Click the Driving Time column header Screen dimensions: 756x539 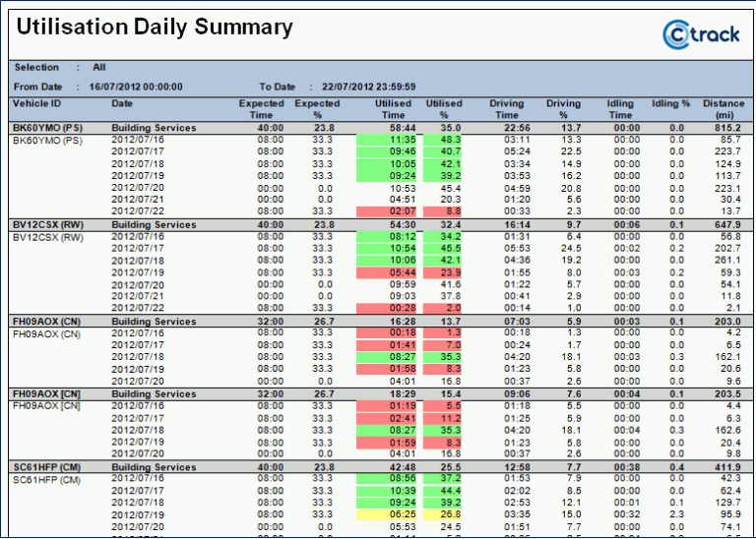pyautogui.click(x=507, y=109)
